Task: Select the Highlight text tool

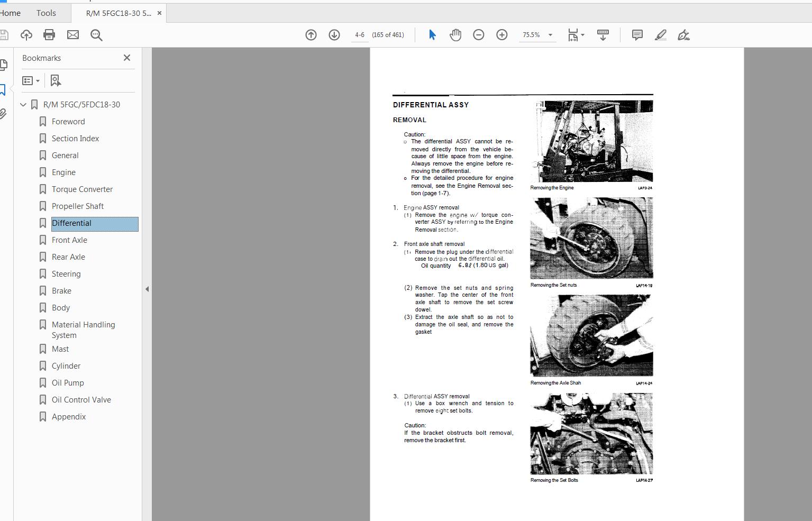Action: click(x=660, y=35)
